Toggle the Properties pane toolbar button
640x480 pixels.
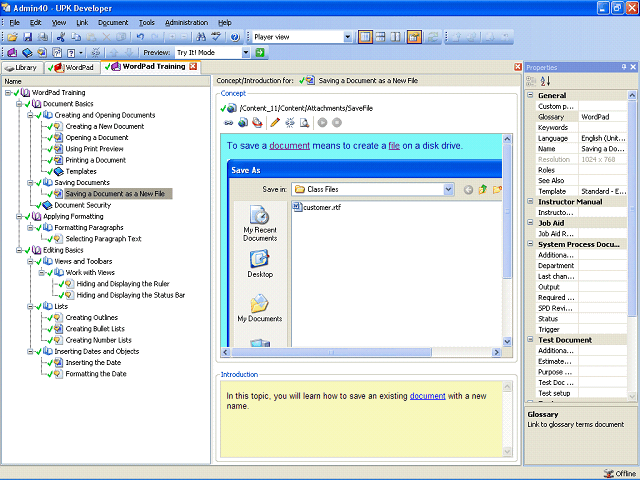click(x=413, y=37)
